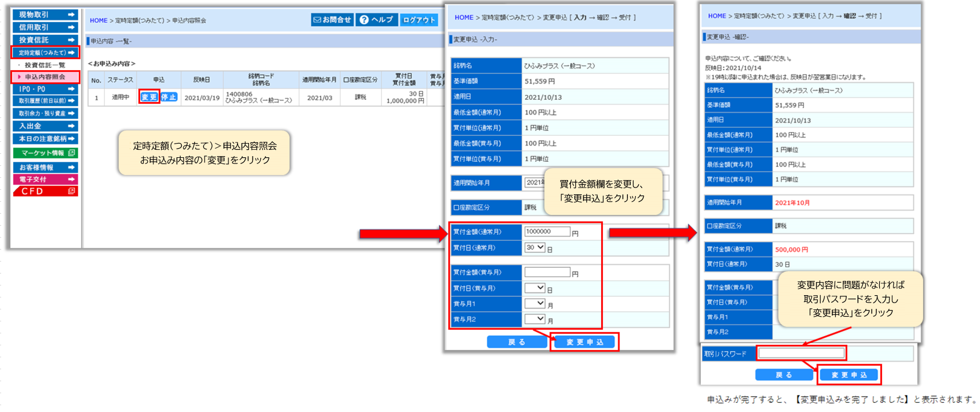Screen dimensions: 980x412
Task: Open 取引余力・預り資産 in the sidebar
Action: 45,113
